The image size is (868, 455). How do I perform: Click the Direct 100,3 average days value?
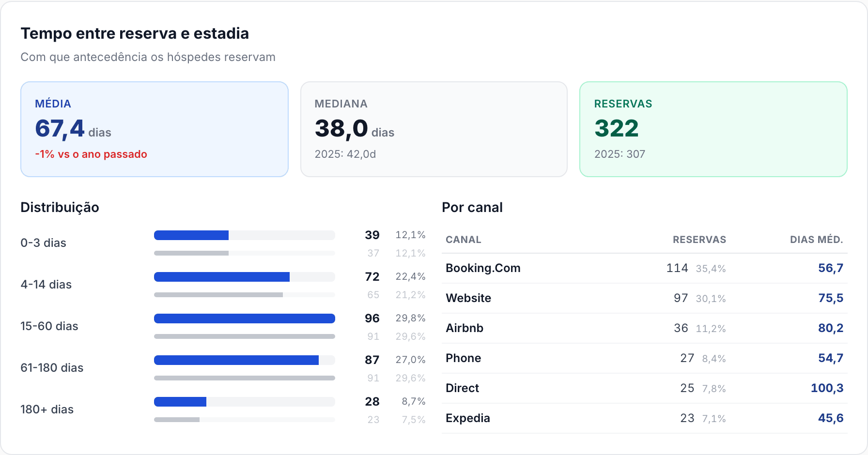point(827,388)
